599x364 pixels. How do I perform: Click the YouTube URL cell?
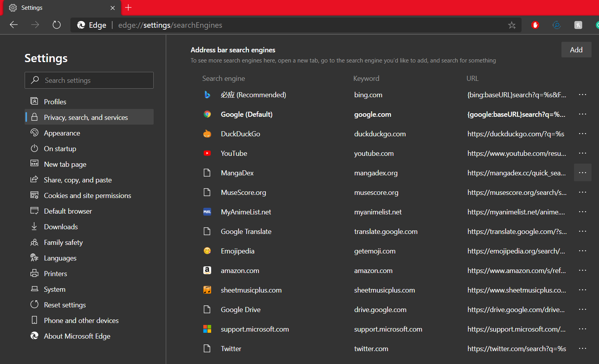tap(517, 153)
